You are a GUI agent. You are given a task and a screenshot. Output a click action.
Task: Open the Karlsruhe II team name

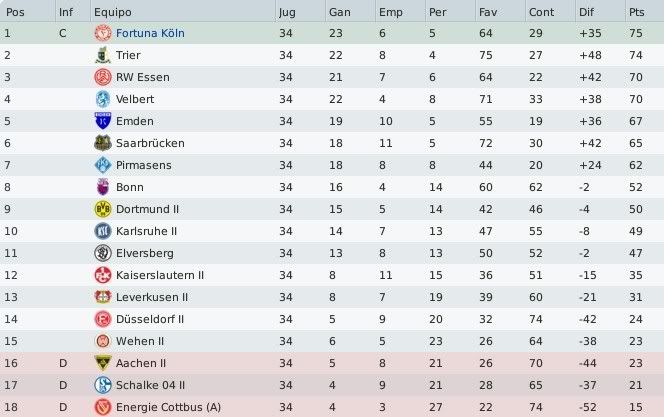point(147,231)
